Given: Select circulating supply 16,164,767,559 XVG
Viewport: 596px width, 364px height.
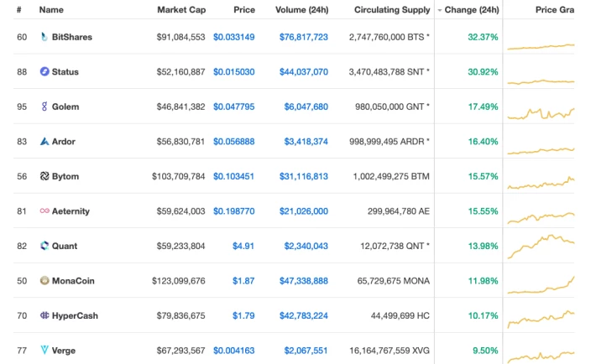Looking at the screenshot, I should (x=389, y=351).
